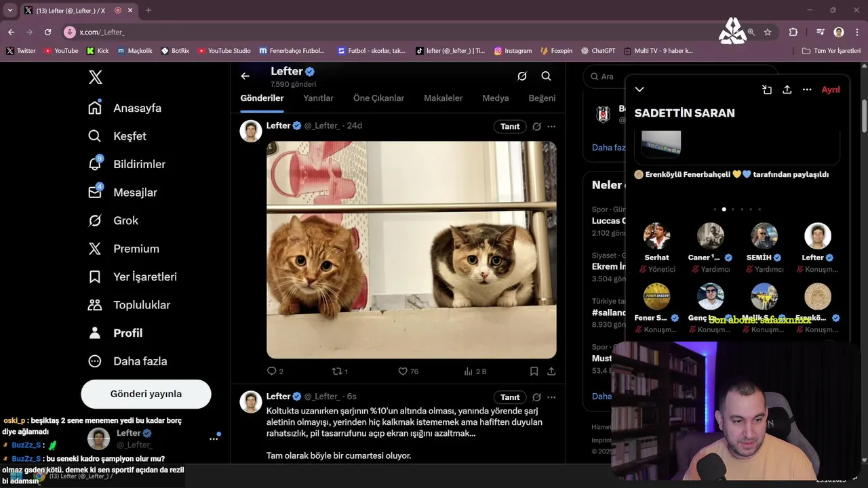Image resolution: width=868 pixels, height=488 pixels.
Task: Open Chrome media control icon
Action: (x=820, y=32)
